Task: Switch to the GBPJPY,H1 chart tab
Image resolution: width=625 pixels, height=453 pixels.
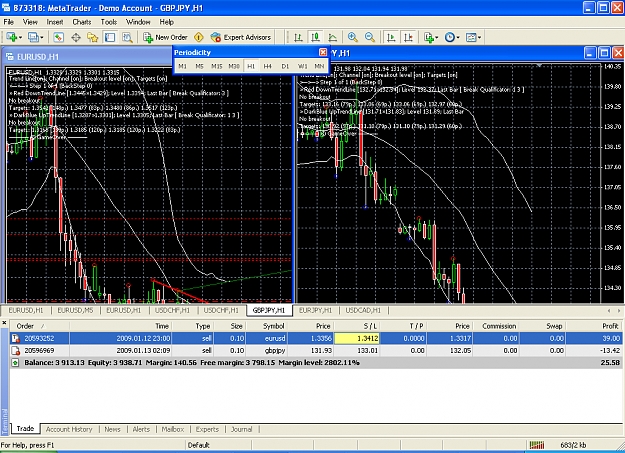Action: coord(269,310)
